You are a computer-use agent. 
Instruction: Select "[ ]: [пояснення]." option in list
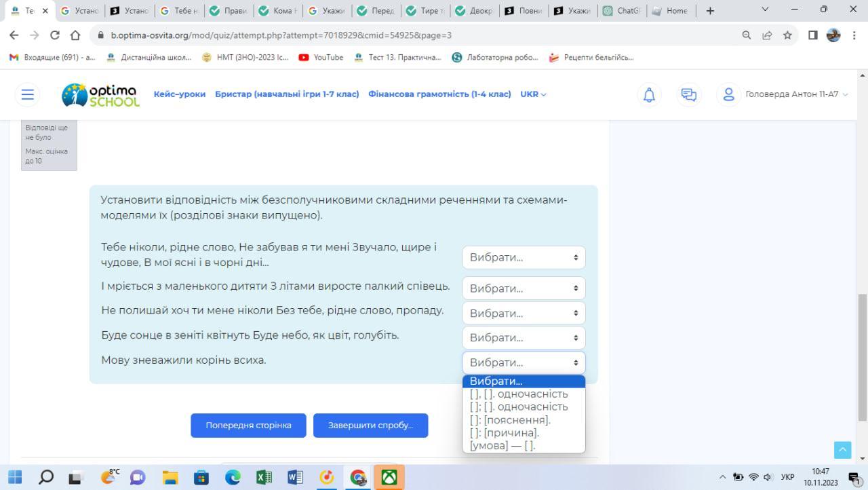click(510, 420)
